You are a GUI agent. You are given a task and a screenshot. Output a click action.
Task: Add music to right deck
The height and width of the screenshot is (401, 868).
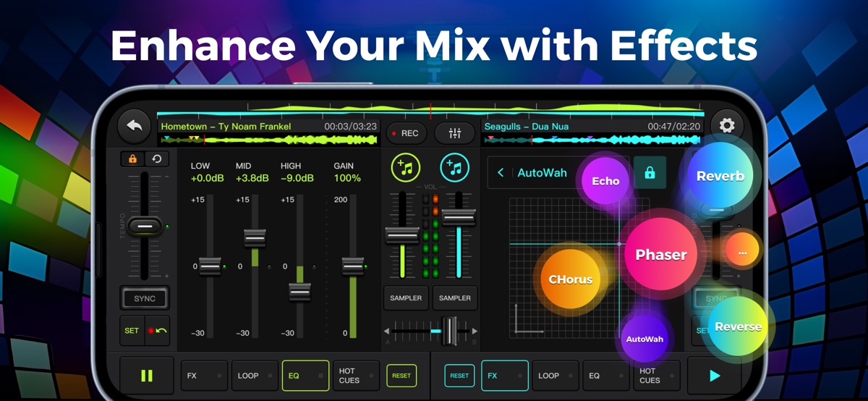coord(455,168)
